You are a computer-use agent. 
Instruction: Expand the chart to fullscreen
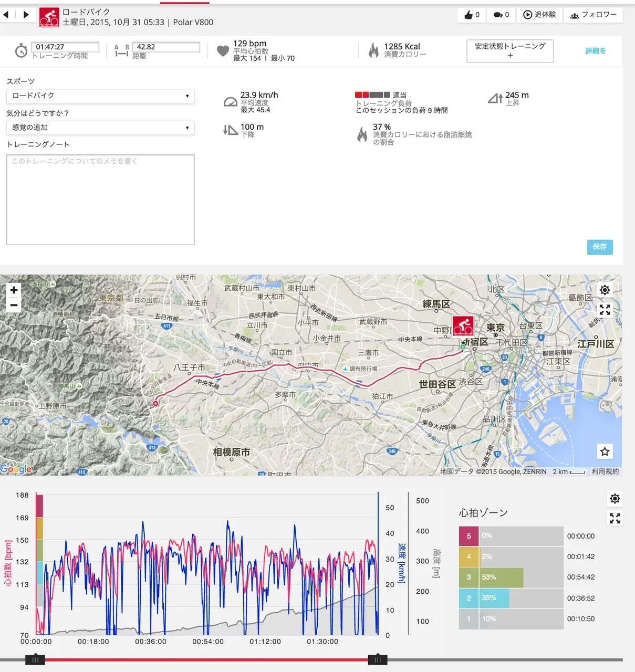[615, 519]
